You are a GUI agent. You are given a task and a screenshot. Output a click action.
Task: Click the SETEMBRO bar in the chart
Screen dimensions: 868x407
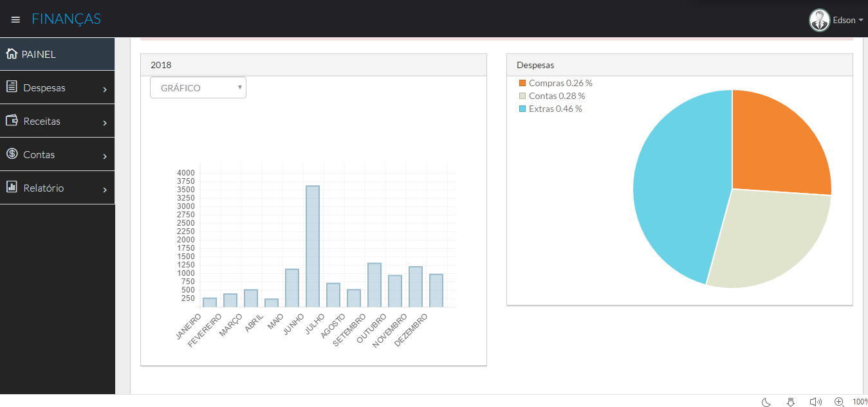pos(374,285)
